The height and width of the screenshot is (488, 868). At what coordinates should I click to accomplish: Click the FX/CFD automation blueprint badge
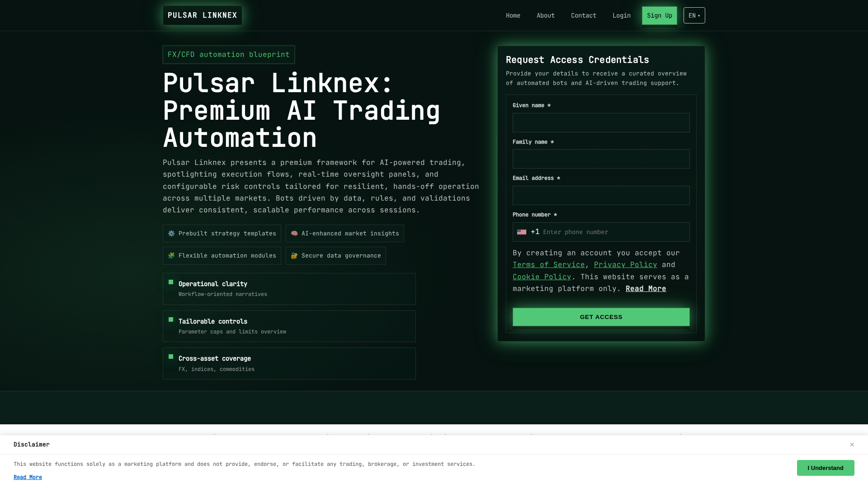[228, 55]
